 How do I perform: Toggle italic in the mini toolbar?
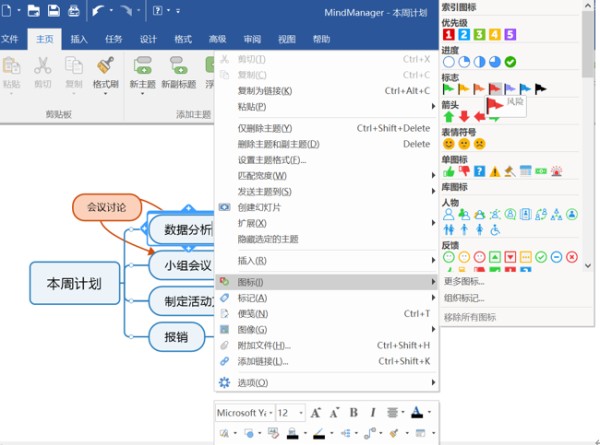tap(373, 412)
